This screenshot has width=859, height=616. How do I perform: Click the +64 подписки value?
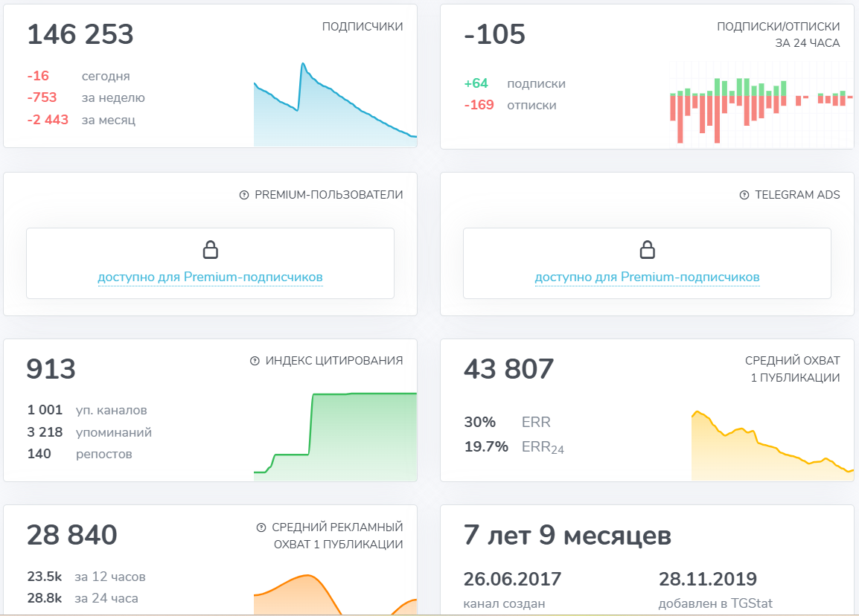(x=476, y=83)
